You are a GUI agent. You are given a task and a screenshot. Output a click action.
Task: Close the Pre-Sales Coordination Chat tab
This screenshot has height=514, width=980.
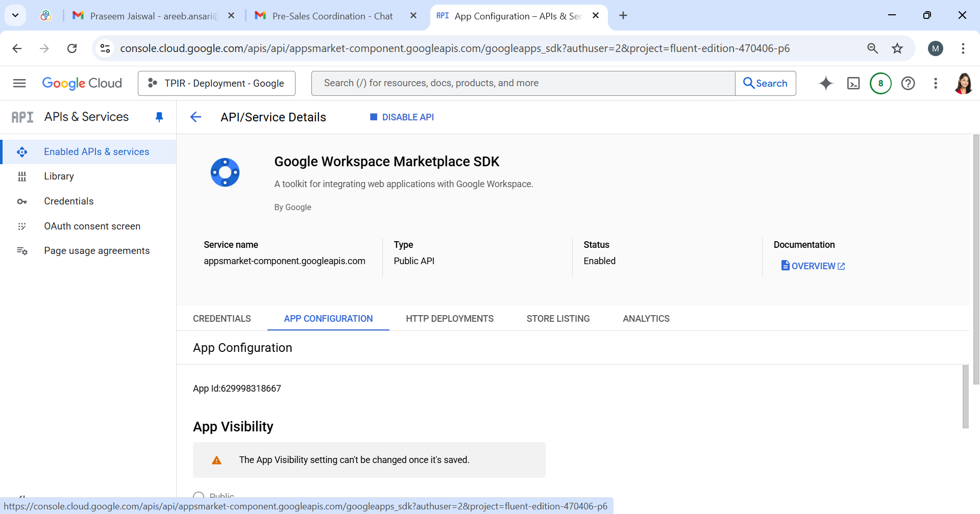413,16
